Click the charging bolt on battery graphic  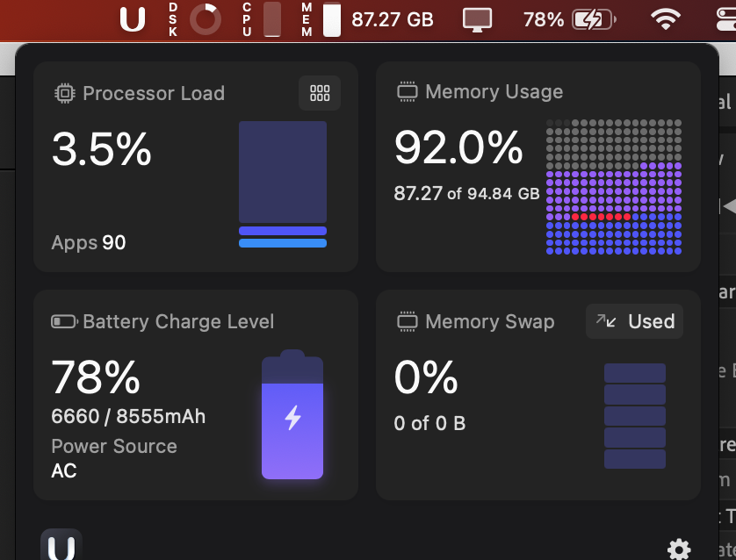292,419
